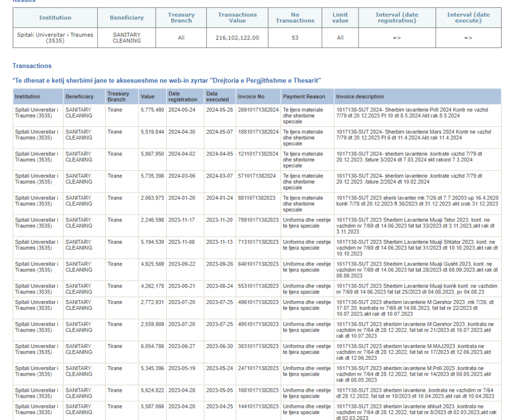The height and width of the screenshot is (420, 505).
Task: Select the transaction count cell showing 53
Action: click(x=295, y=38)
